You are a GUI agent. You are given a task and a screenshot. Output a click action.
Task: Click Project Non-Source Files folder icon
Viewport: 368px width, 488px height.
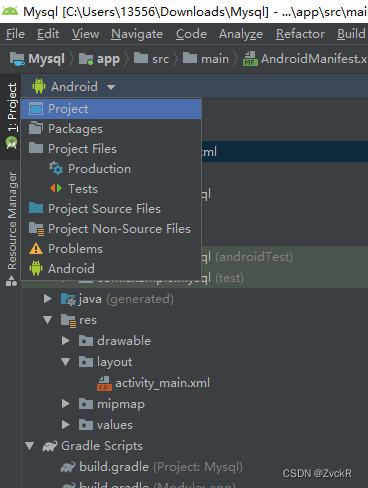point(36,229)
